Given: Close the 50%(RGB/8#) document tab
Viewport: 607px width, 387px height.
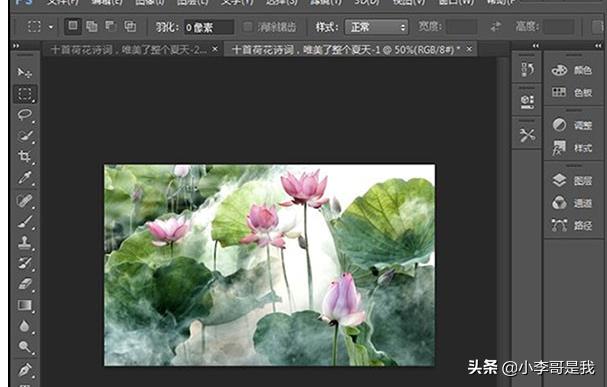Looking at the screenshot, I should (x=469, y=49).
